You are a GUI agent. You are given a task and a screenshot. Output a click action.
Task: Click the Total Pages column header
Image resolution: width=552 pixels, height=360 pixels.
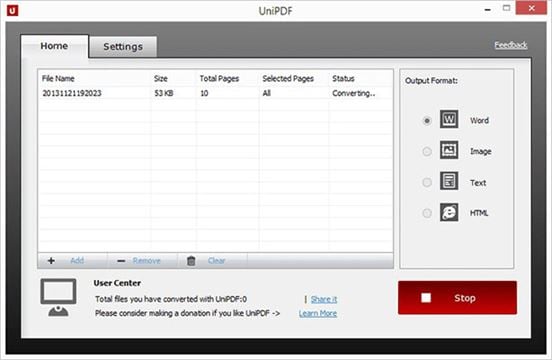point(219,78)
